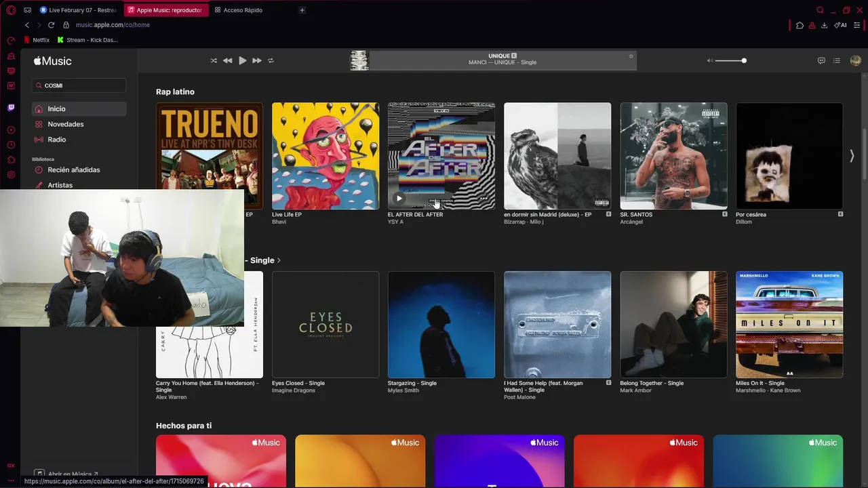Click the Apple Music logo
The width and height of the screenshot is (868, 488).
click(52, 61)
